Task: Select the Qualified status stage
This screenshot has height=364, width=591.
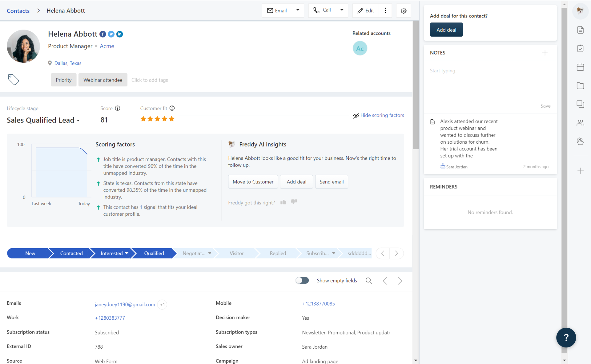Action: point(154,253)
